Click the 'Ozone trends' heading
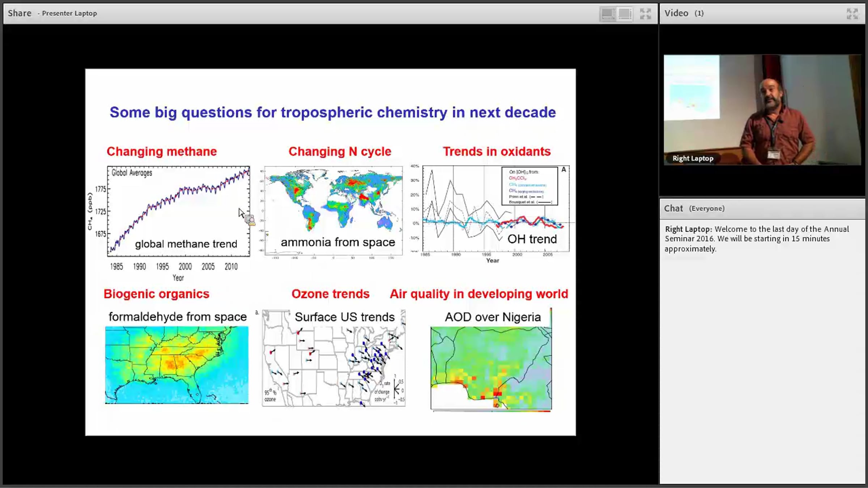 pos(331,294)
